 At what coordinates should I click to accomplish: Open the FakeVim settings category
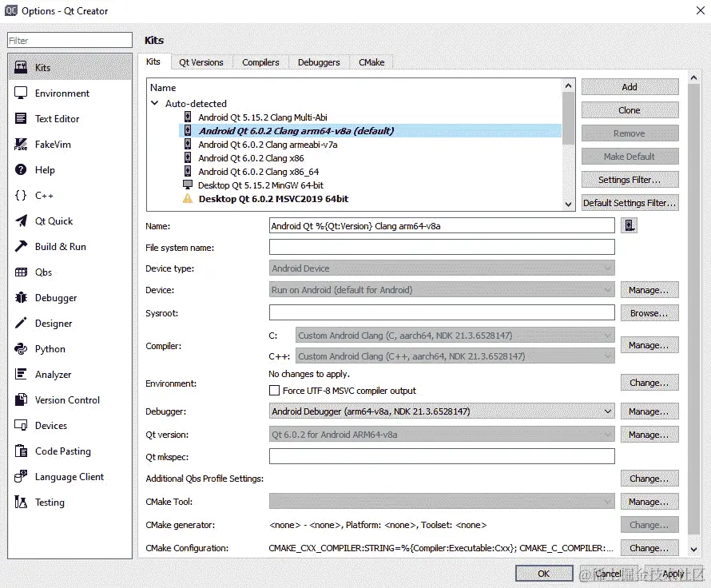70,145
